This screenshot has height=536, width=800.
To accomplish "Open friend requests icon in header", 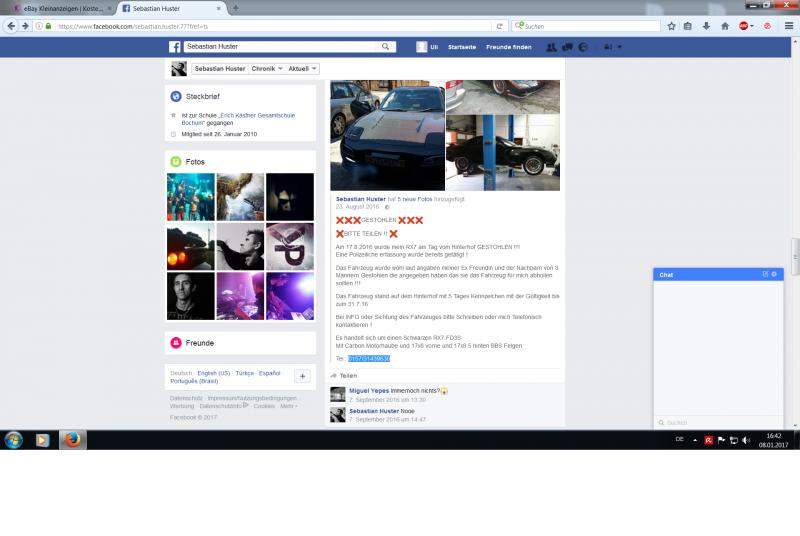I will [552, 47].
